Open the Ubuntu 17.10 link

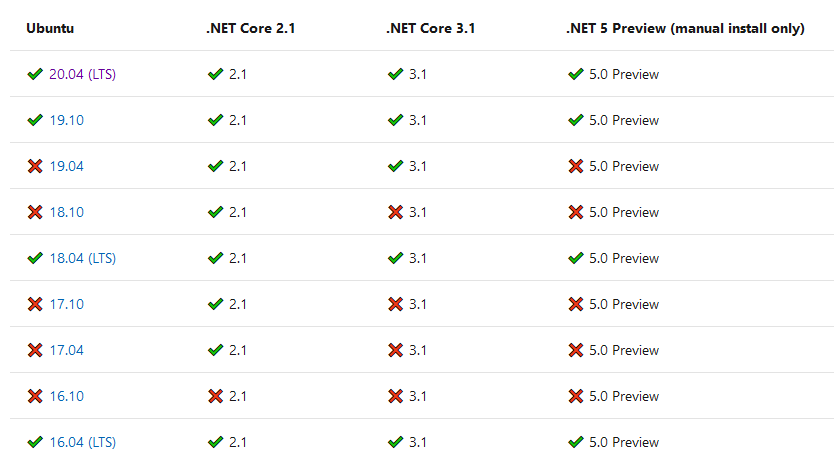pos(66,304)
